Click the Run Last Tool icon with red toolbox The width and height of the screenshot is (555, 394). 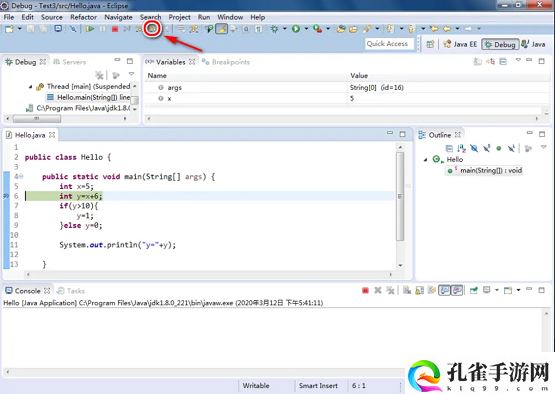click(317, 29)
